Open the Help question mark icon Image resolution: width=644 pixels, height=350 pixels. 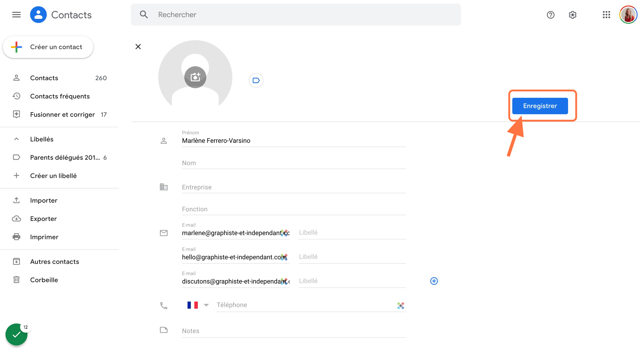tap(550, 15)
